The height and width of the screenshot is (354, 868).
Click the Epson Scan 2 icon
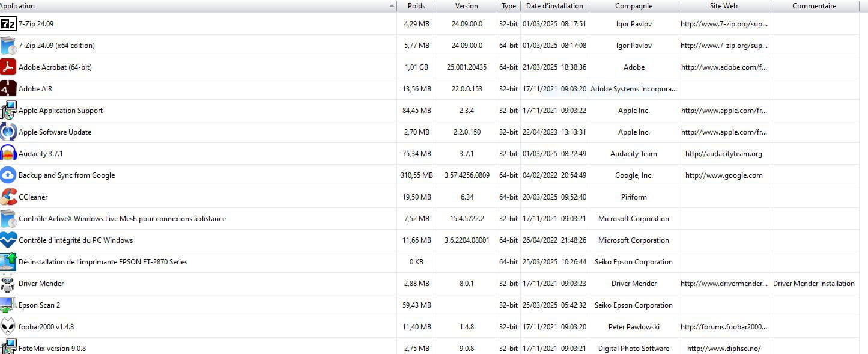pyautogui.click(x=8, y=305)
